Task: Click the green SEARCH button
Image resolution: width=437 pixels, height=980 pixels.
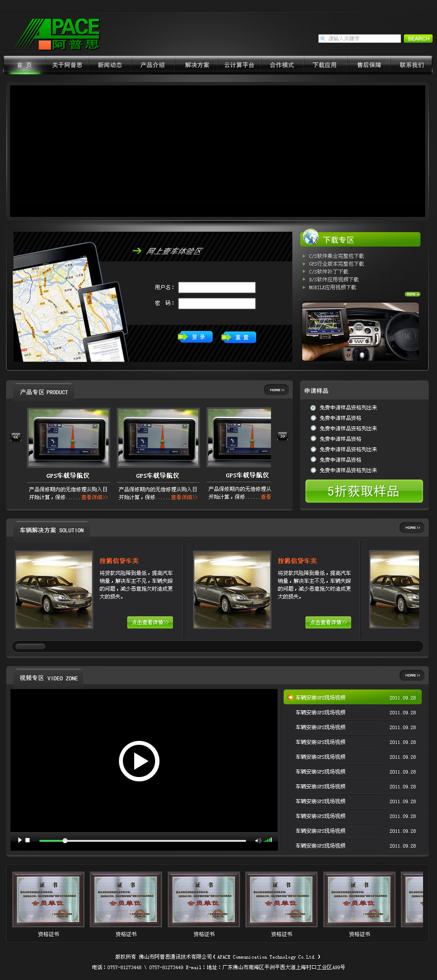Action: [x=418, y=39]
